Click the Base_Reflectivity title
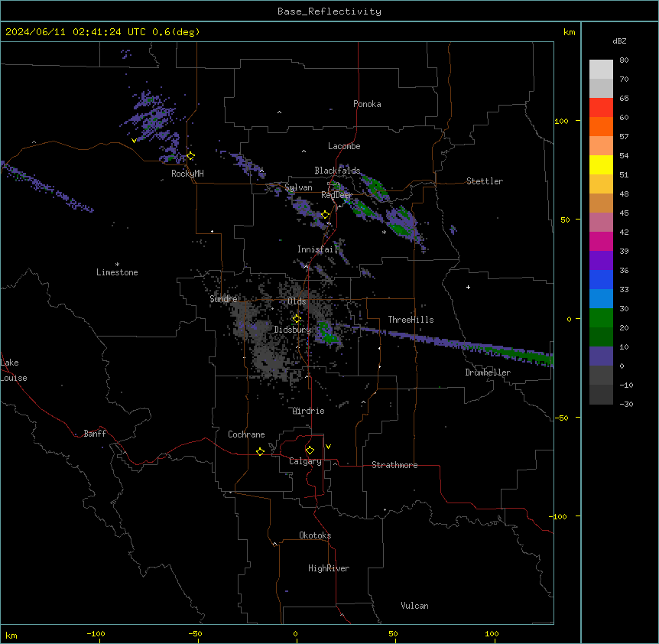 click(x=329, y=11)
